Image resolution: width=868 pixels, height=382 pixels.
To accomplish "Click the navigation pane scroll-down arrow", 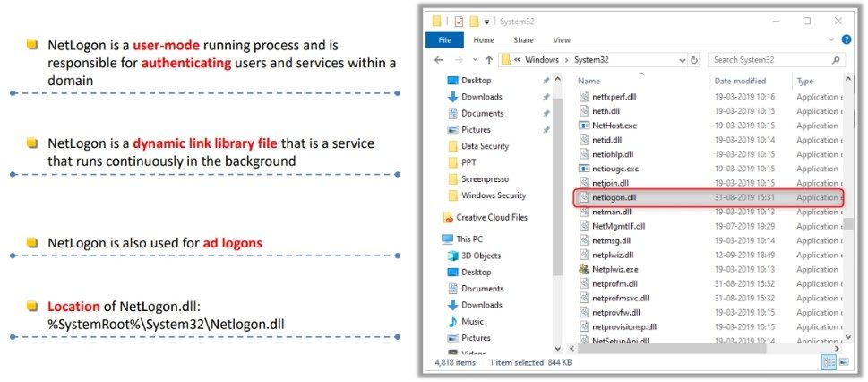I will tap(557, 349).
